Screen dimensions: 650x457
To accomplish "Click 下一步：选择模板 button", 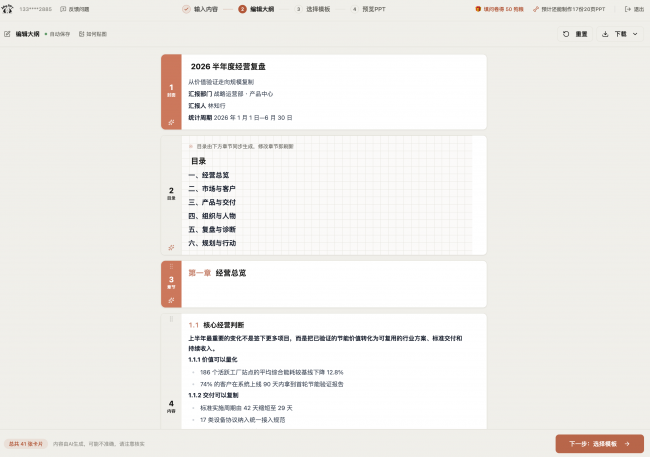I will pos(599,444).
